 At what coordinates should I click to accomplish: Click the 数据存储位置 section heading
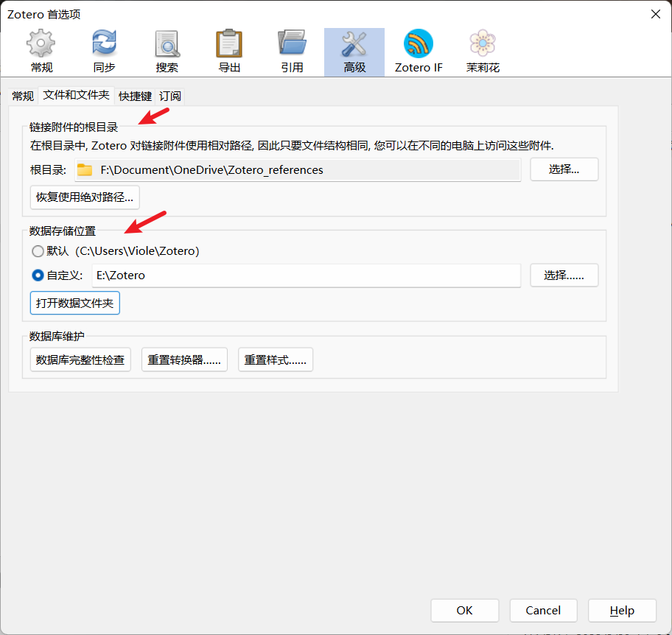(63, 231)
